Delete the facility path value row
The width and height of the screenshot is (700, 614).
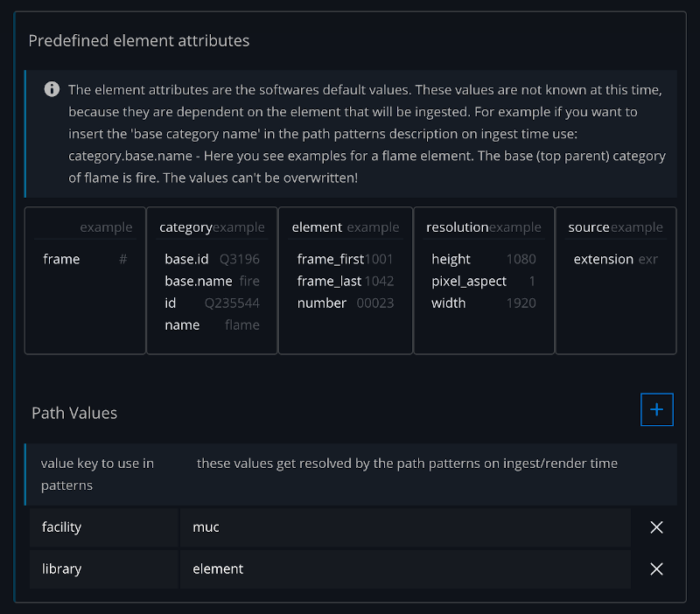[x=656, y=527]
